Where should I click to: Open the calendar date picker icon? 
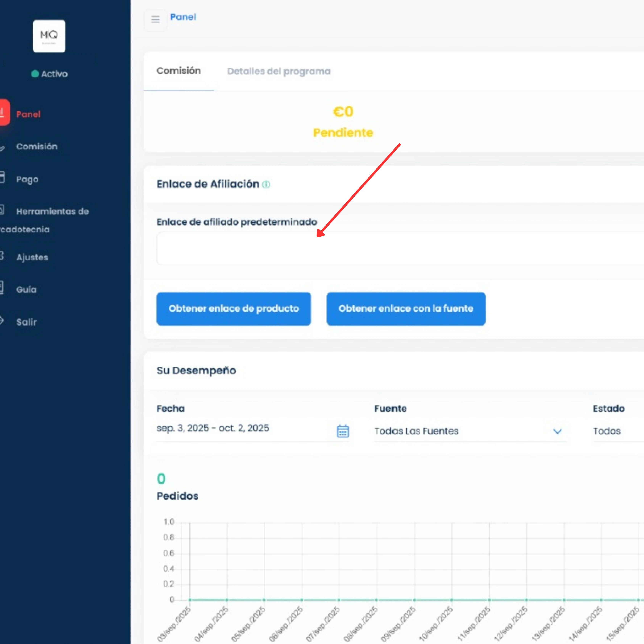point(343,431)
